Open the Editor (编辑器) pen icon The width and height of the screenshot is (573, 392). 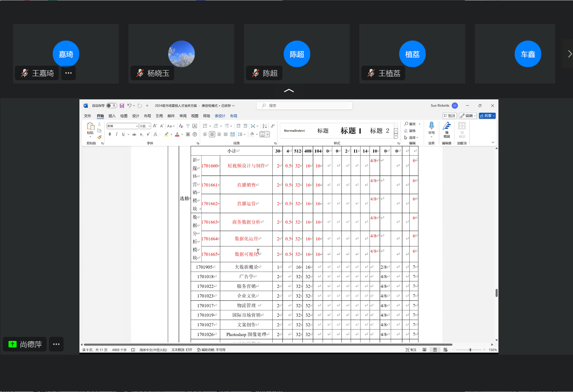point(447,126)
